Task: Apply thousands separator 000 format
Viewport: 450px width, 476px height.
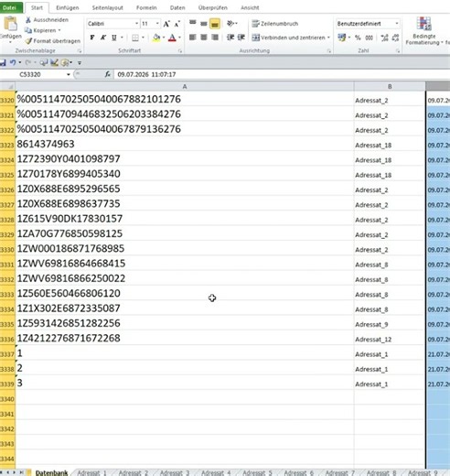Action: coord(370,38)
